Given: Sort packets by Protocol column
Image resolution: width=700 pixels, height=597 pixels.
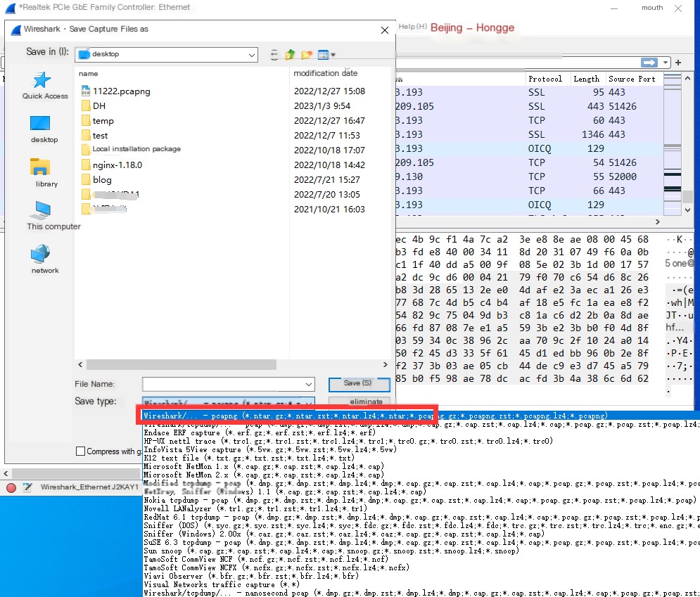Looking at the screenshot, I should 545,79.
